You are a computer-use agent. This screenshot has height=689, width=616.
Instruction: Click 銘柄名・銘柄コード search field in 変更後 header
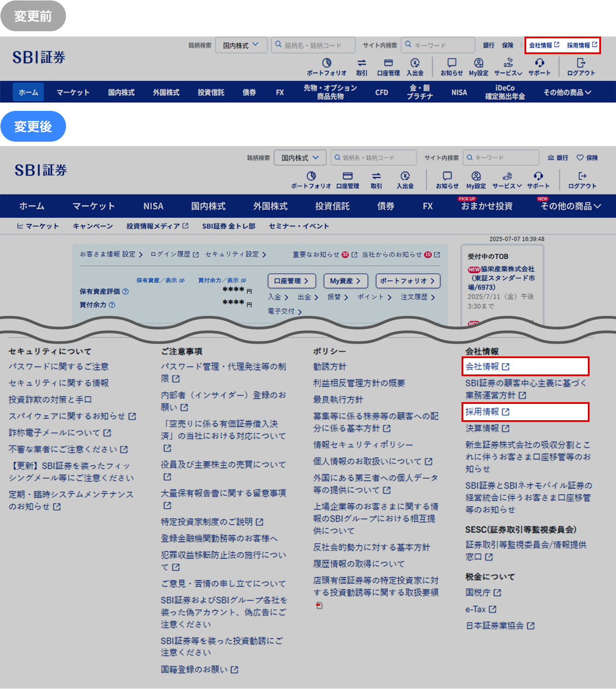tap(374, 158)
